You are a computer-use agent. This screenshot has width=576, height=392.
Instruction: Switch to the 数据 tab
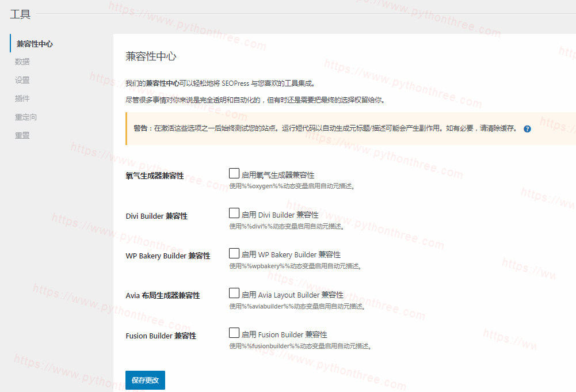click(x=22, y=62)
